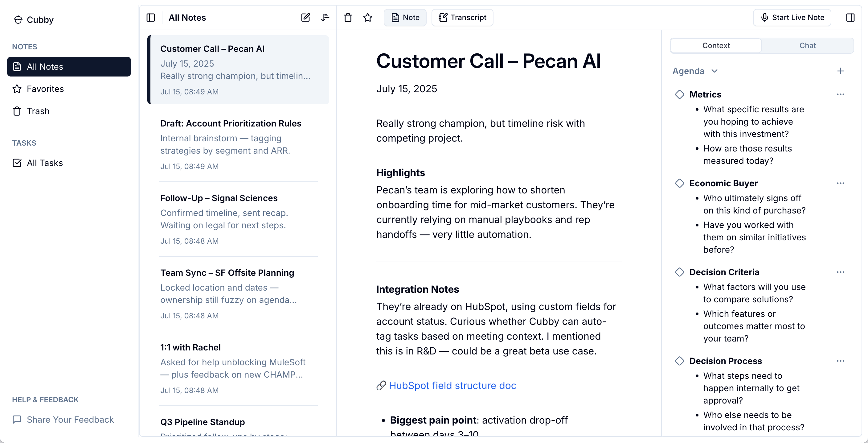The image size is (868, 443).
Task: Click the Highlights heading
Action: [x=400, y=173]
